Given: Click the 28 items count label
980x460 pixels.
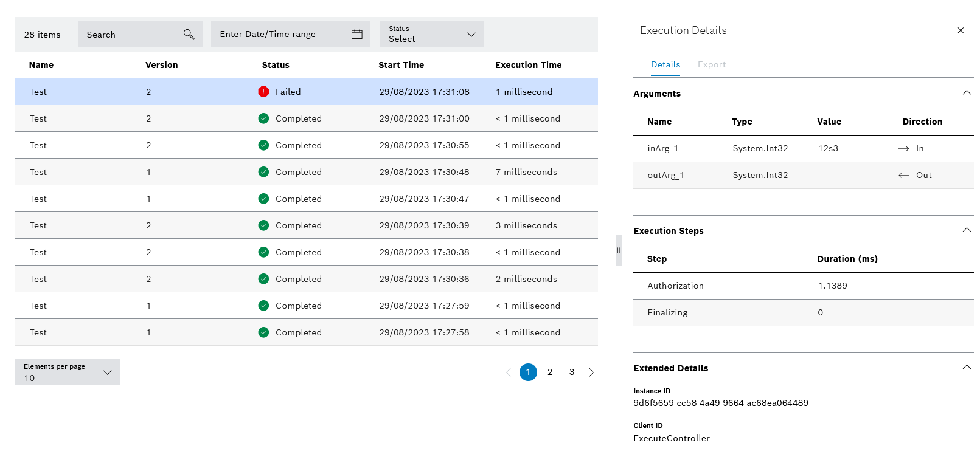Looking at the screenshot, I should [43, 35].
